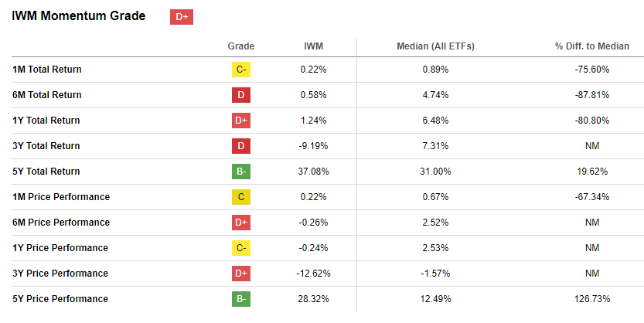Click the D grade badge for 6M Total Return
Image resolution: width=644 pixels, height=323 pixels.
pyautogui.click(x=241, y=95)
